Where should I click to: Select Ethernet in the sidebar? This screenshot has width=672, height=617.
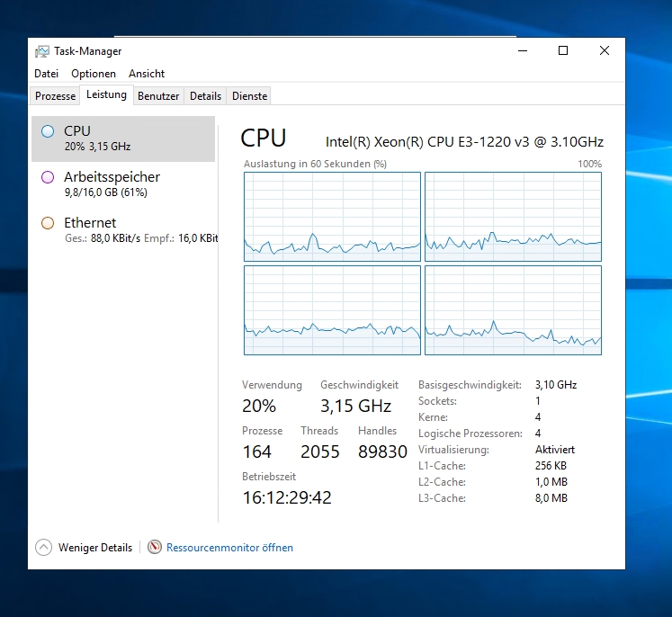point(123,230)
